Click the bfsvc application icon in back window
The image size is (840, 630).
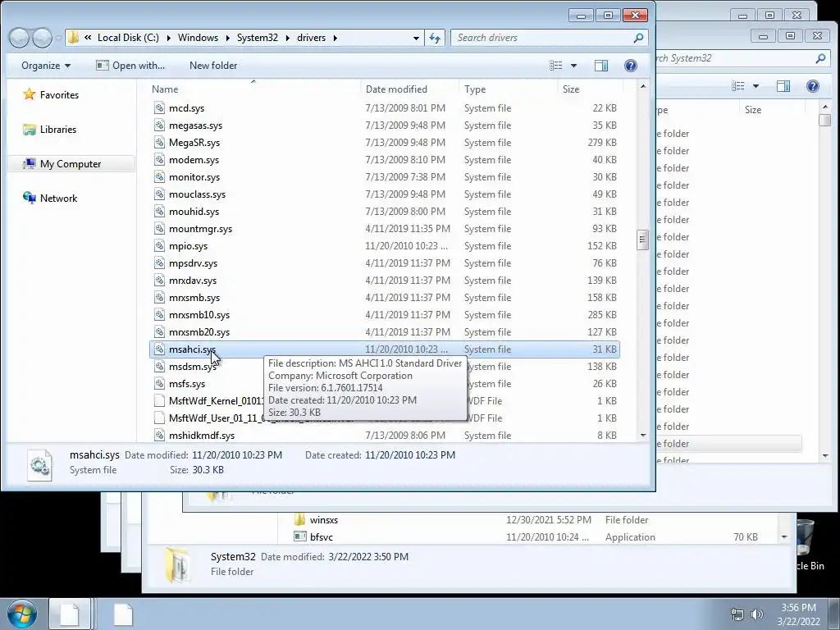(x=300, y=536)
